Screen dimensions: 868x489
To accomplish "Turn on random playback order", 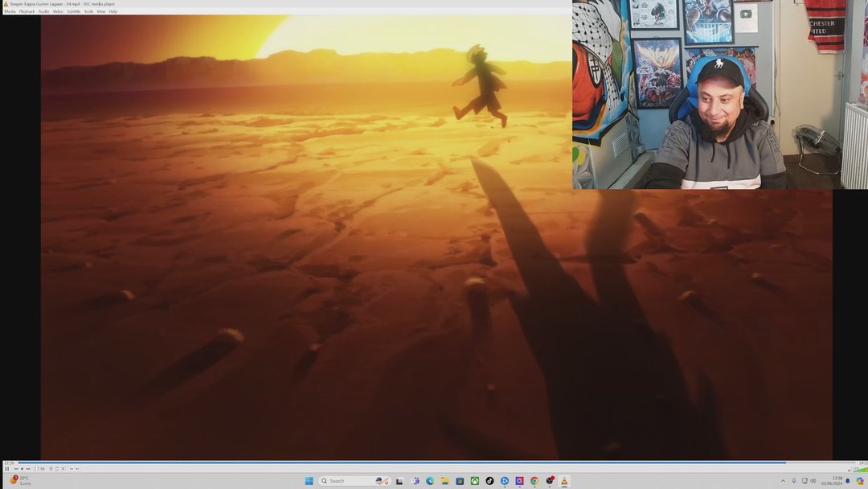I will click(63, 469).
